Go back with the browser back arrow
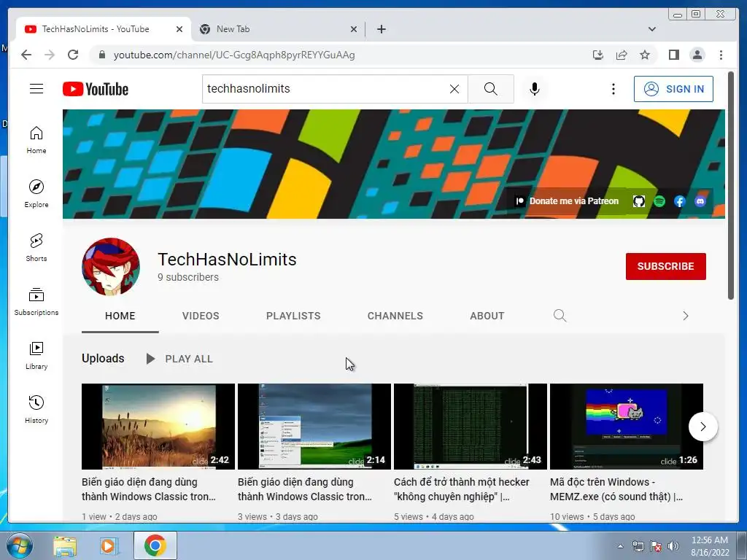The height and width of the screenshot is (560, 747). click(x=26, y=55)
